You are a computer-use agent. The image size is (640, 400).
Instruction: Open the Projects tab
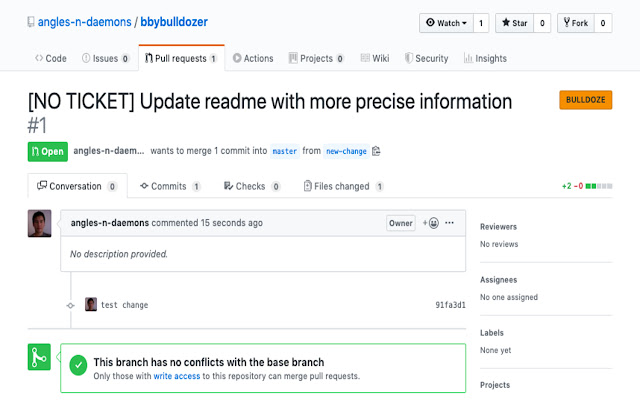[x=316, y=58]
